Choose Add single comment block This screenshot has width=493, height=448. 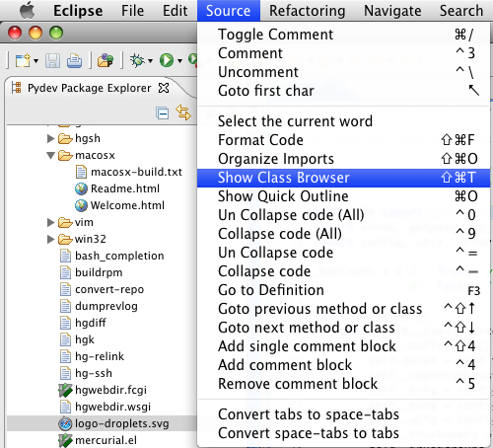343,346
